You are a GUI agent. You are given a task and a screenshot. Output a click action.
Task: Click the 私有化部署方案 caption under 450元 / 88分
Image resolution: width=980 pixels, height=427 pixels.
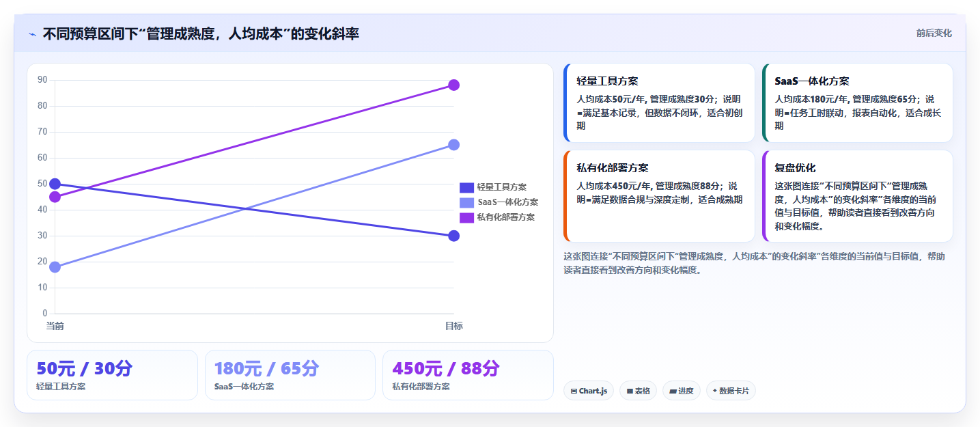point(421,387)
